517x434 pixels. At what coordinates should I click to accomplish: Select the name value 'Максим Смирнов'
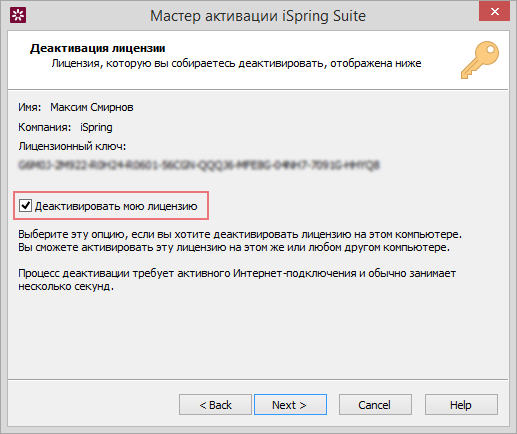[92, 107]
